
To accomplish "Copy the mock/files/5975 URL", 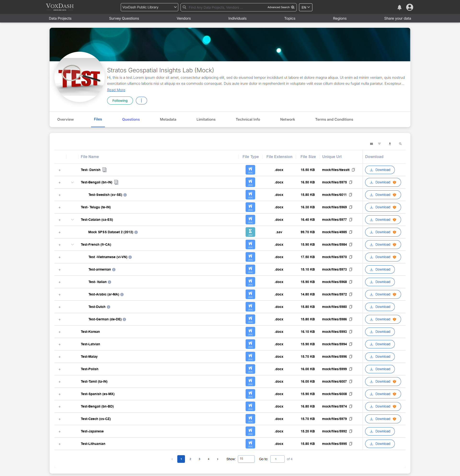I will click(x=351, y=182).
